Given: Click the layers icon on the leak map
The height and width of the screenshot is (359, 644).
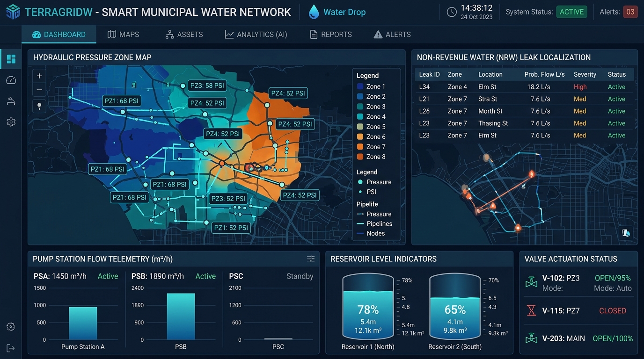Looking at the screenshot, I should click(626, 233).
